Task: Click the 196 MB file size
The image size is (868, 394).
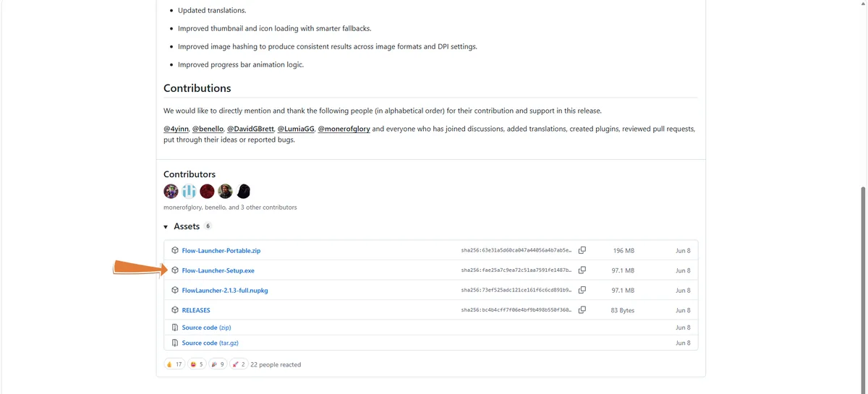Action: [x=624, y=251]
